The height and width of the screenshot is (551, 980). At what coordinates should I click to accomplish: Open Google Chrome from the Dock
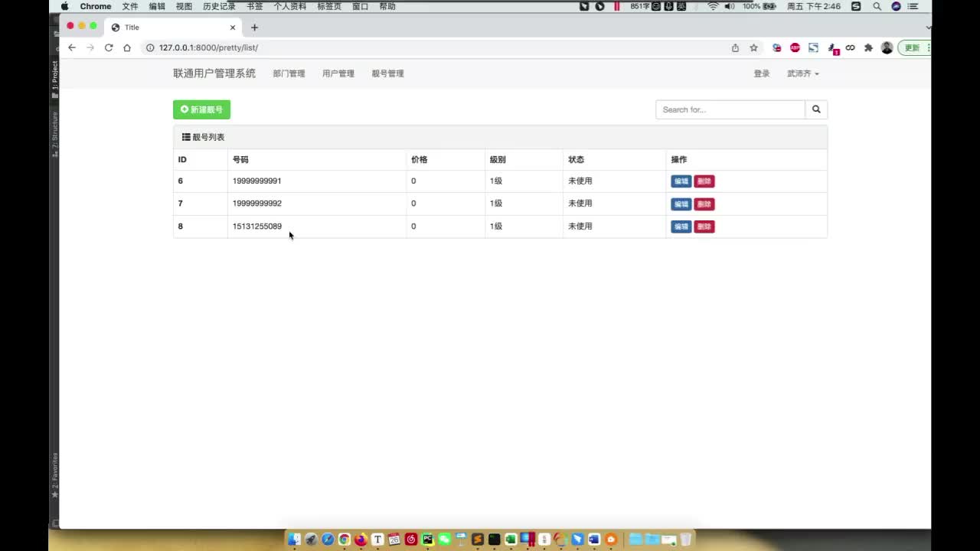pyautogui.click(x=345, y=540)
